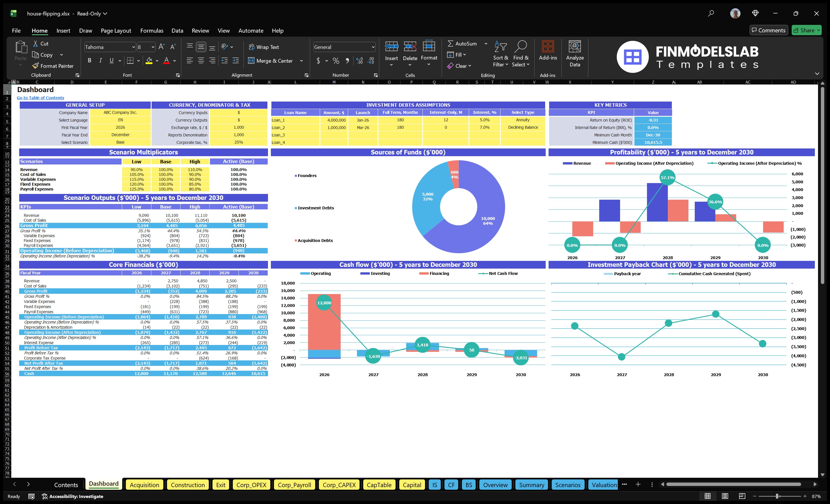The height and width of the screenshot is (504, 830).
Task: Apply bold formatting with the B icon
Action: click(89, 60)
